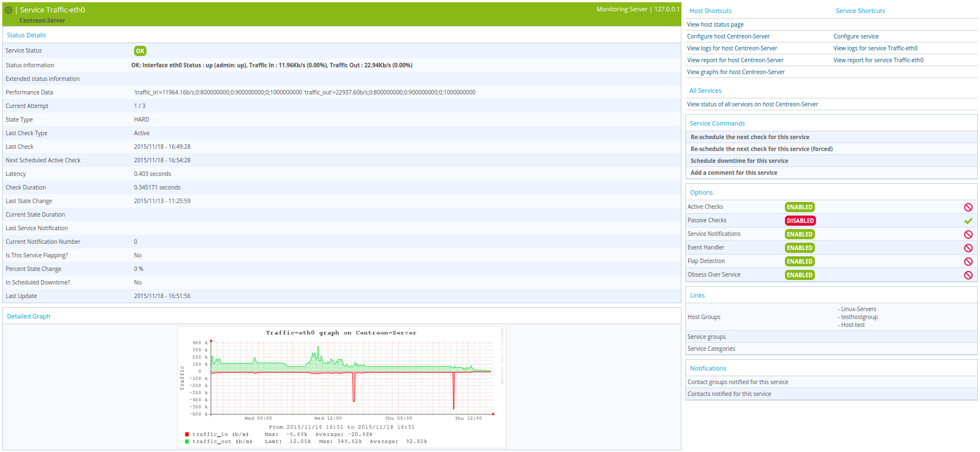This screenshot has width=980, height=452.
Task: Click the red traffic_in legend swatch
Action: click(x=187, y=434)
